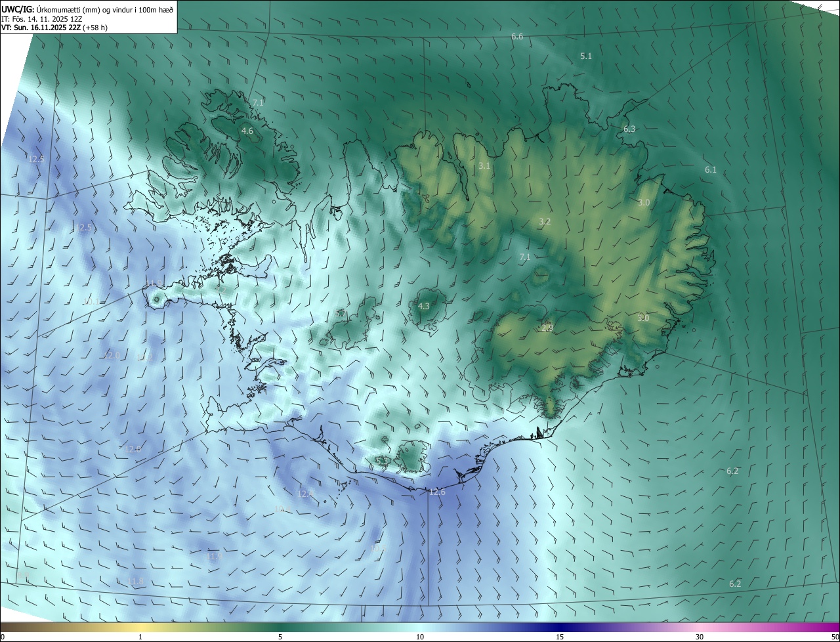Click the 0 tick on the color scale
The image size is (840, 642).
pyautogui.click(x=3, y=637)
